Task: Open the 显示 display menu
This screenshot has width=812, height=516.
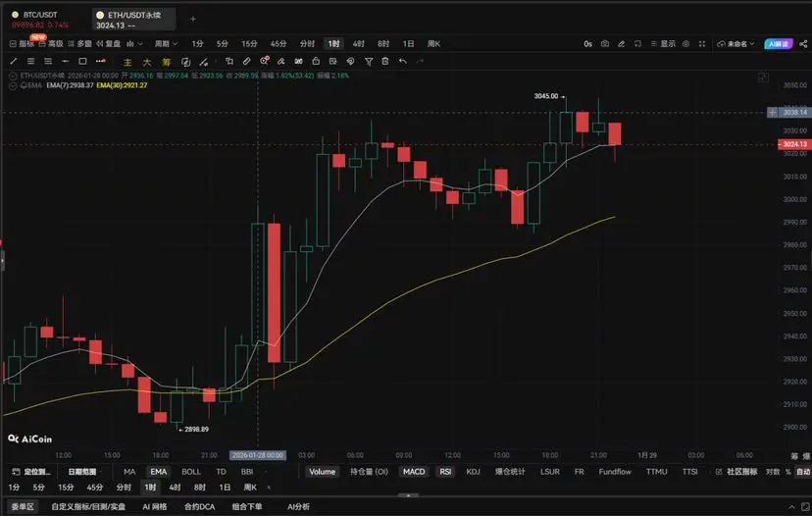Action: (x=663, y=44)
